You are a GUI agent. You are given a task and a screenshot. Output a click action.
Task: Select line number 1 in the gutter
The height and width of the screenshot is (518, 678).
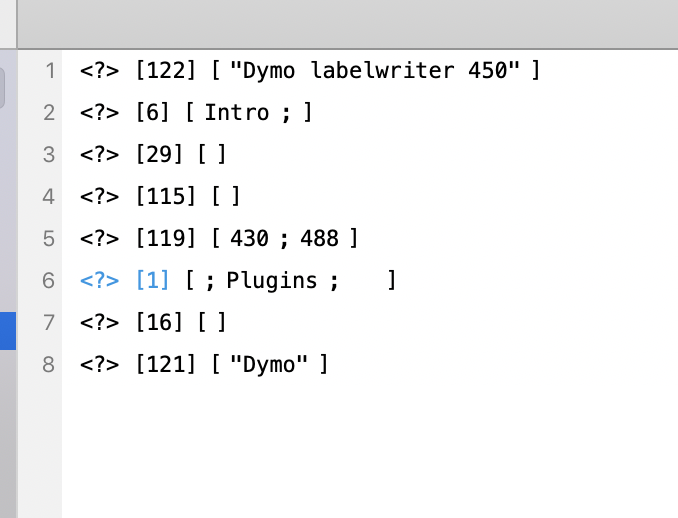[51, 71]
